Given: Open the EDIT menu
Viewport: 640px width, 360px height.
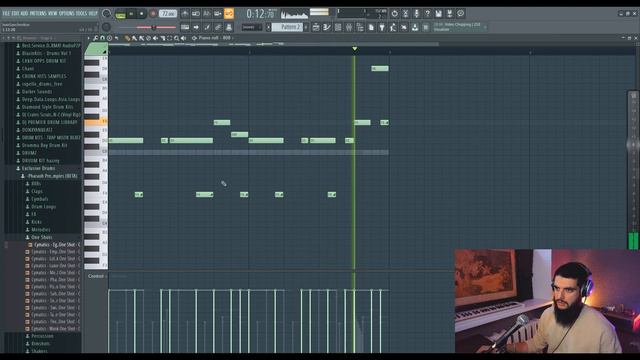Looking at the screenshot, I should [15, 13].
